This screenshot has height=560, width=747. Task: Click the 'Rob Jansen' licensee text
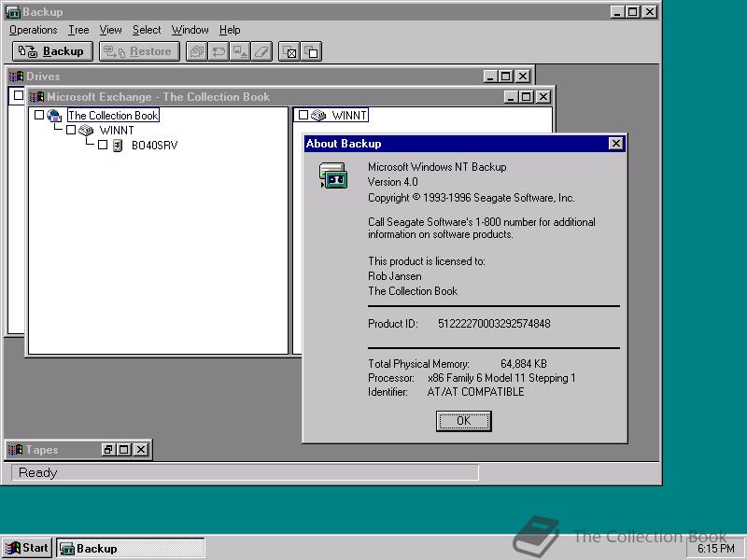(394, 276)
